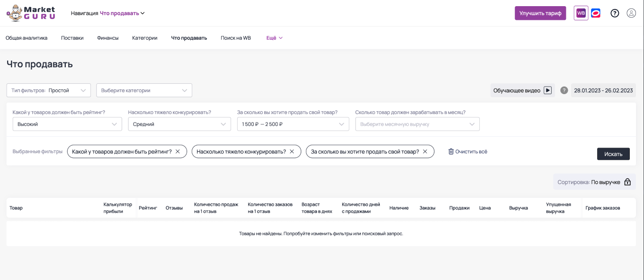Open the date range 28.01.2023 - 26.02.2023
This screenshot has height=280, width=644.
tap(603, 90)
